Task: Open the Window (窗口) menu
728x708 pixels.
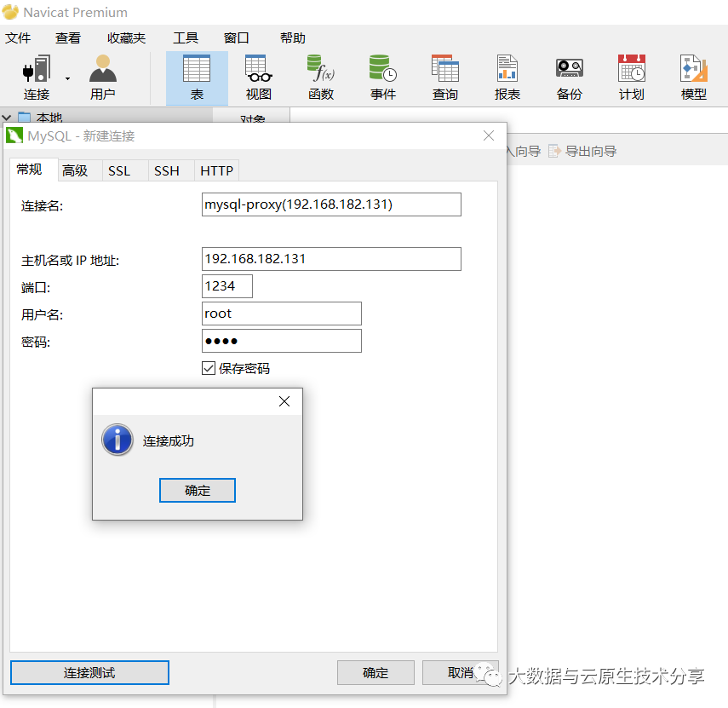Action: click(237, 37)
